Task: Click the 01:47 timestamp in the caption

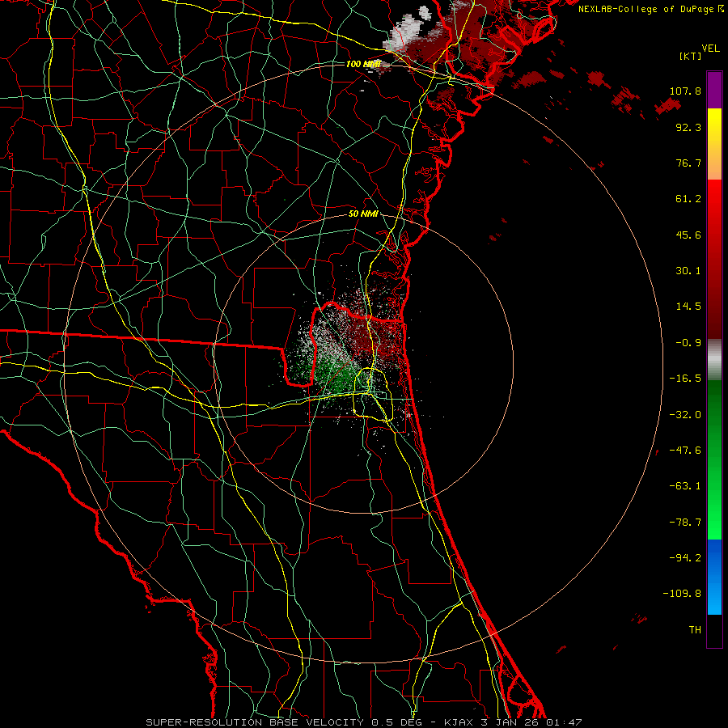Action: coord(564,722)
